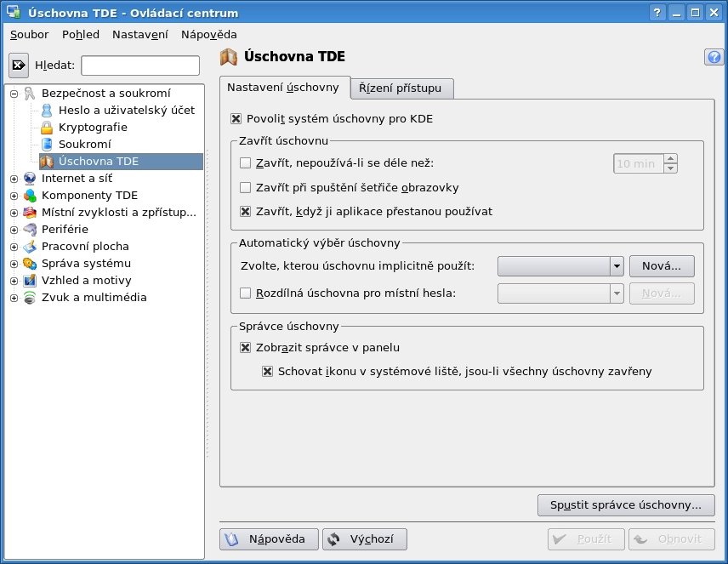
Task: Increase idle close timeout with up arrow
Action: (670, 158)
